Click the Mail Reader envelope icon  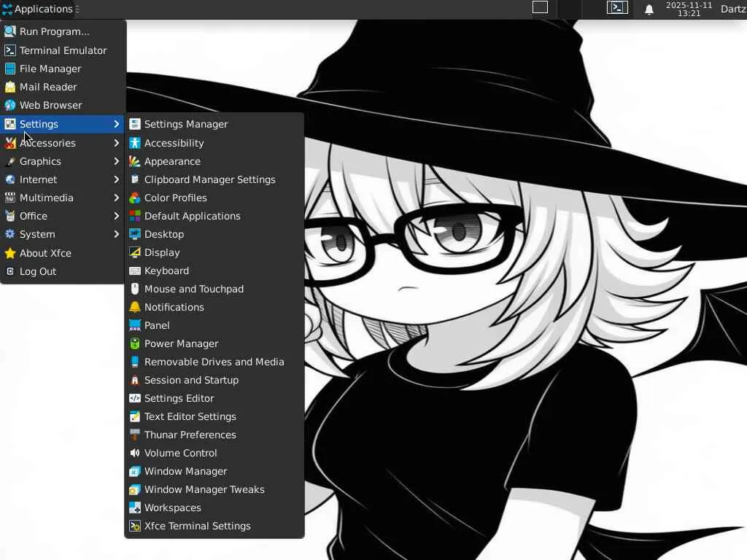tap(10, 87)
